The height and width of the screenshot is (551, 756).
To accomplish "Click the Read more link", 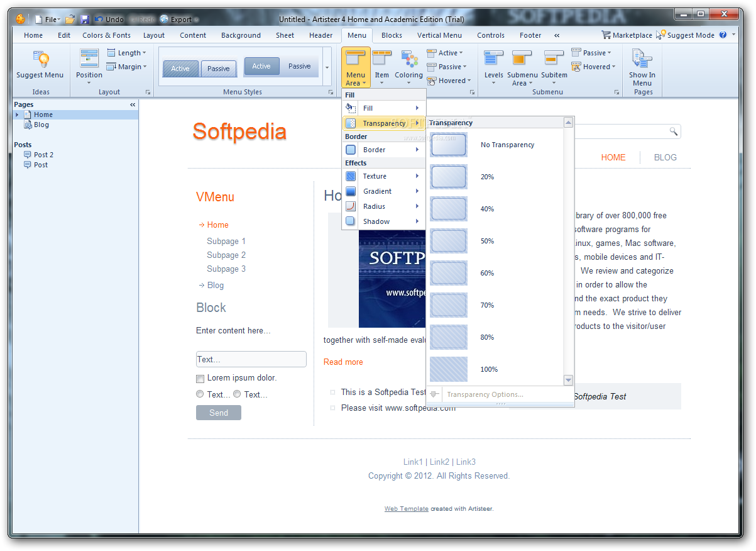I will pos(343,362).
